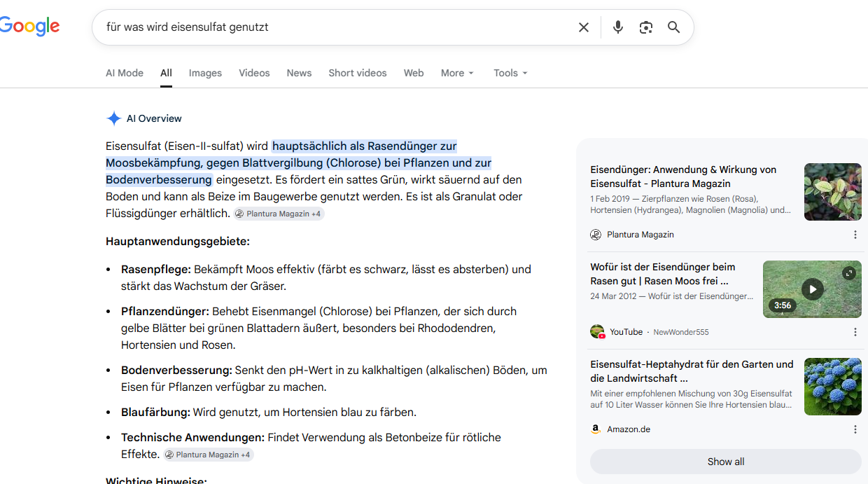Image resolution: width=868 pixels, height=484 pixels.
Task: Click the AI Overview label text
Action: (x=154, y=118)
